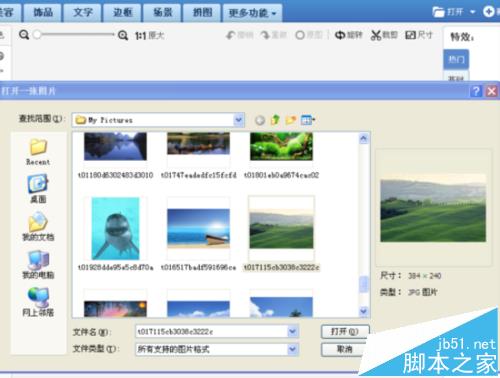This screenshot has height=378, width=500.
Task: Click the back navigation icon
Action: pyautogui.click(x=260, y=120)
